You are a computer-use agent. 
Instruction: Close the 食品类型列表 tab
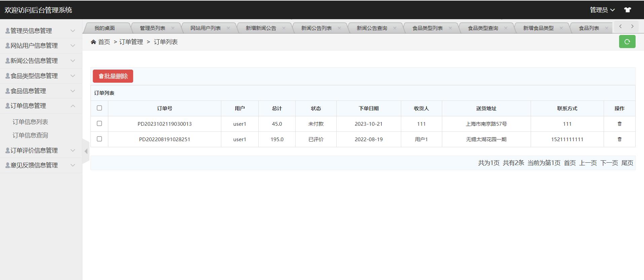pyautogui.click(x=450, y=28)
